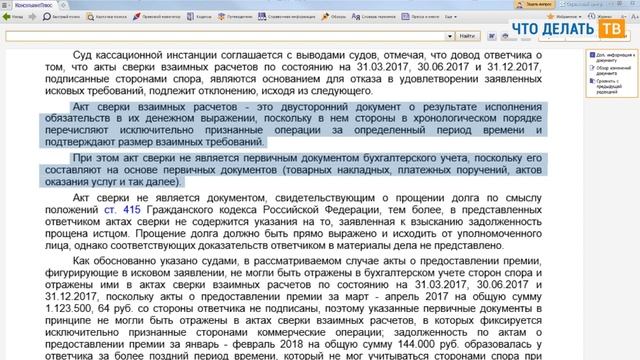
Task: Open Карточка поиска (search card)
Action: click(107, 17)
